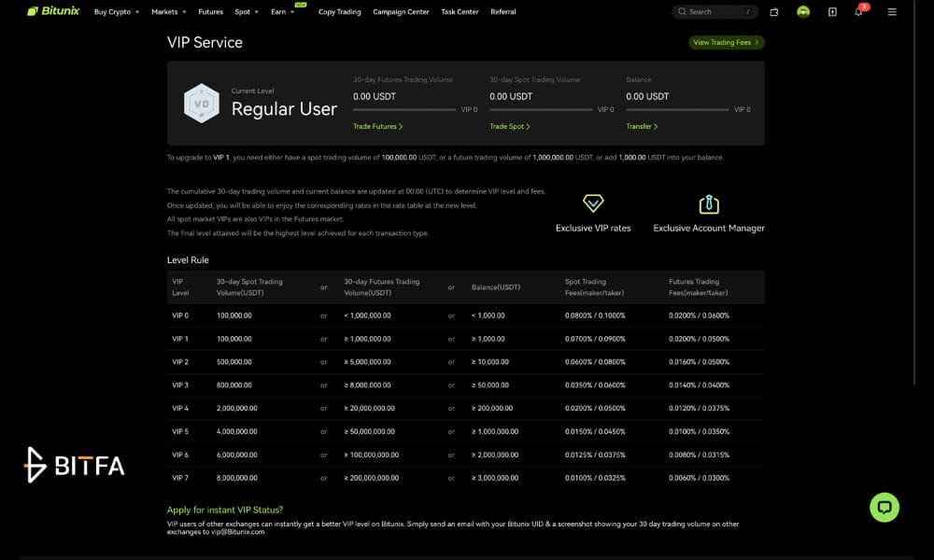This screenshot has height=560, width=934.
Task: Click the Level Rule heading
Action: click(188, 260)
